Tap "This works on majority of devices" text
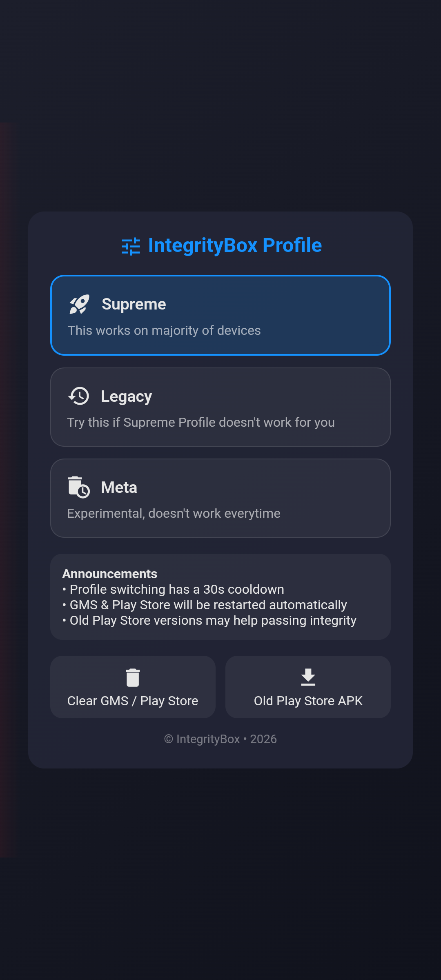The height and width of the screenshot is (980, 441). [164, 330]
